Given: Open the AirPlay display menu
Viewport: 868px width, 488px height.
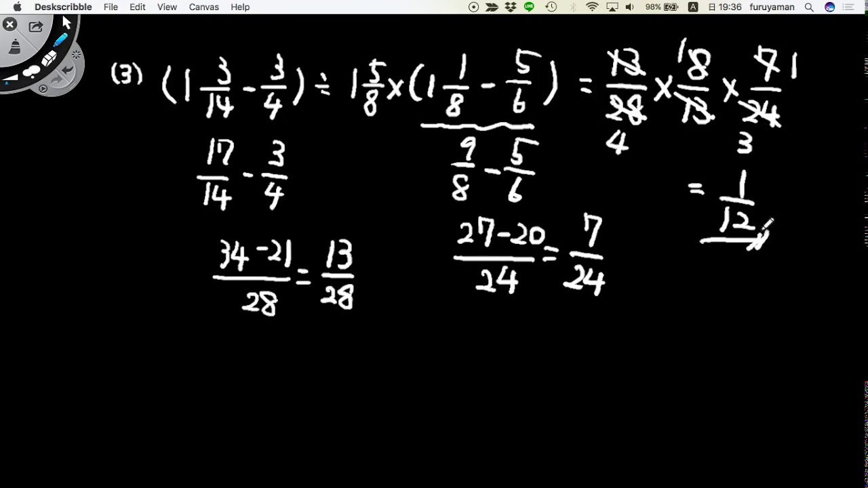Looking at the screenshot, I should 612,7.
